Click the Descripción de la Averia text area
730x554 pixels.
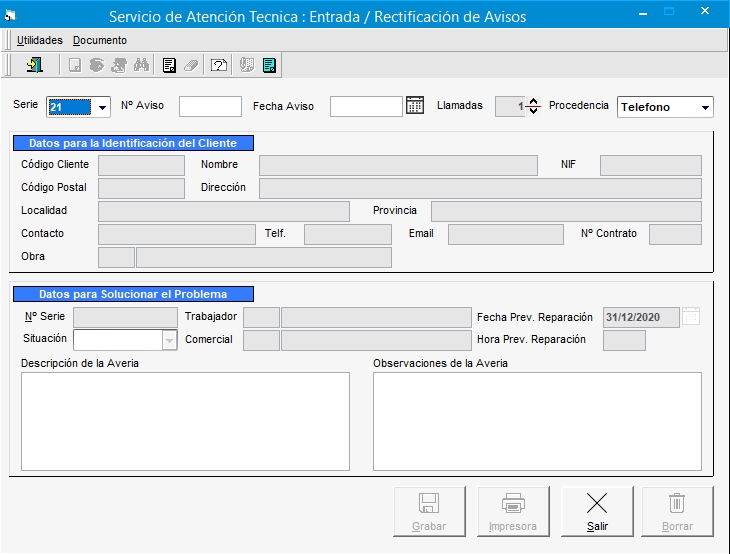click(185, 421)
